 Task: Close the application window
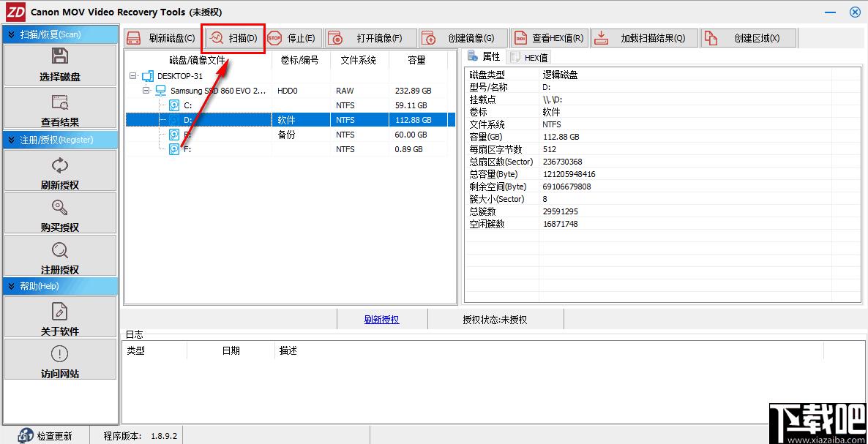tap(855, 12)
